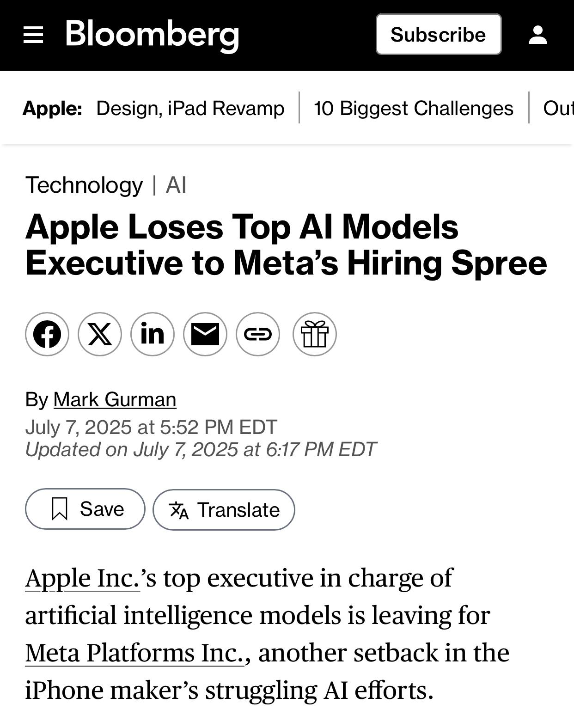Viewport: 574px width, 728px height.
Task: Open the Bloomberg home logo
Action: 152,35
